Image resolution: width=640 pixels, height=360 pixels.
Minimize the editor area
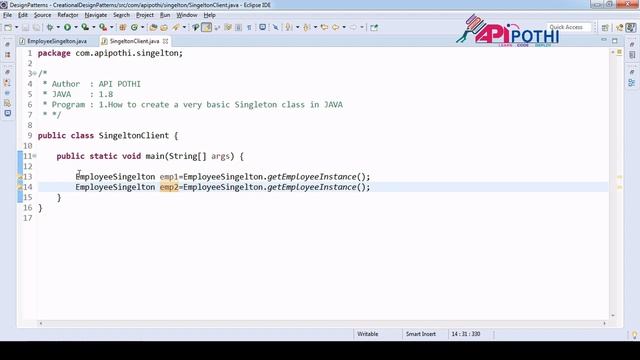pyautogui.click(x=604, y=40)
